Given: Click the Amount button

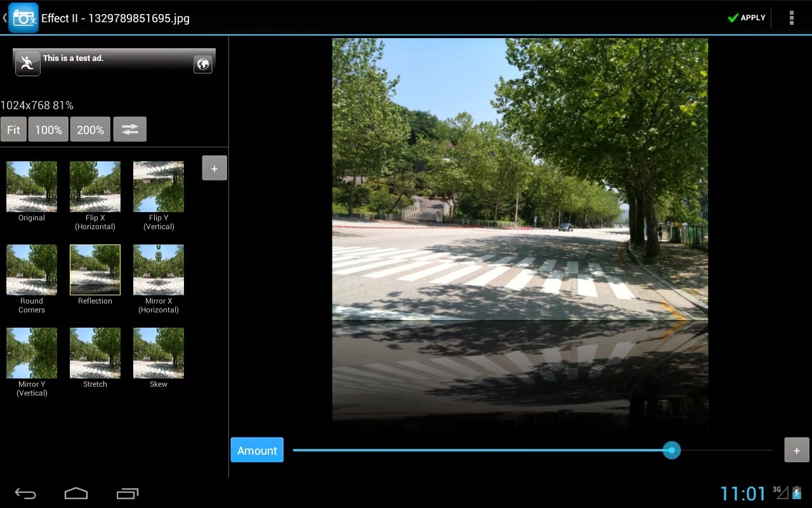Looking at the screenshot, I should click(x=257, y=450).
